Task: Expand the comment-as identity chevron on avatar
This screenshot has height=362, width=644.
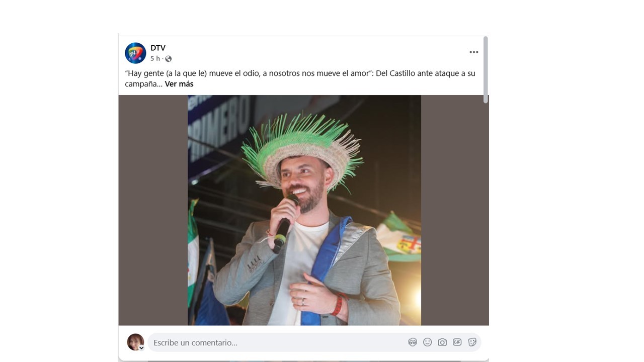Action: pyautogui.click(x=141, y=348)
